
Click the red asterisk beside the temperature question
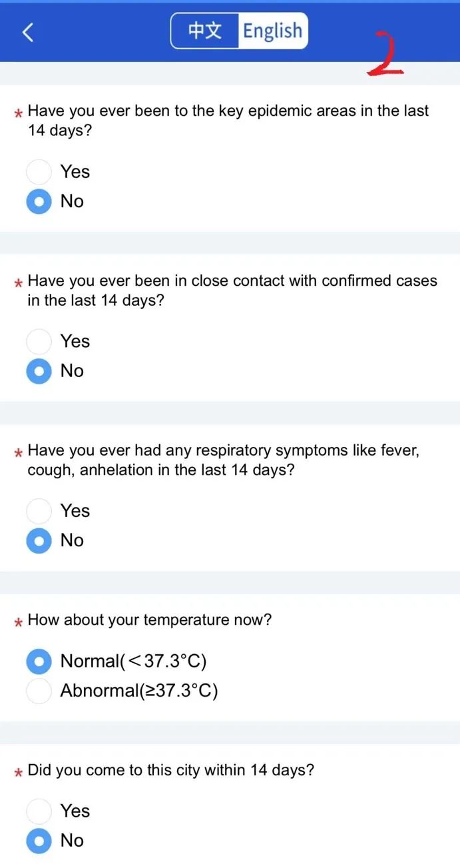(x=19, y=622)
